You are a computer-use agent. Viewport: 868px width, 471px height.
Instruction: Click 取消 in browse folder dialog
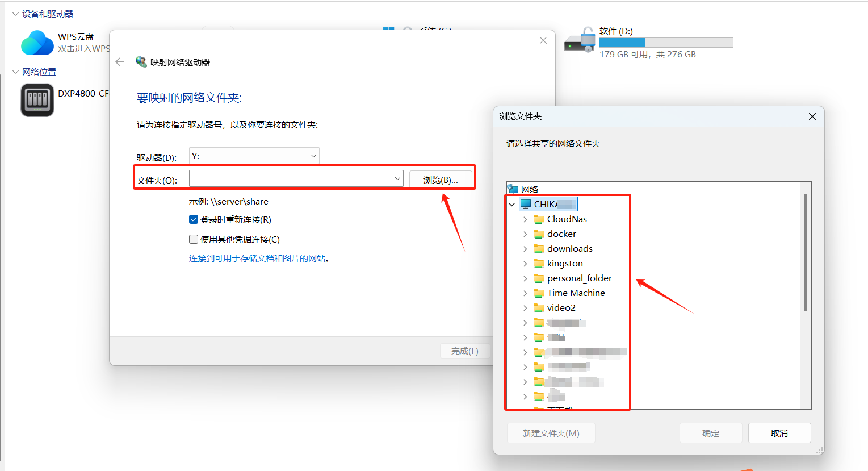[x=779, y=433]
